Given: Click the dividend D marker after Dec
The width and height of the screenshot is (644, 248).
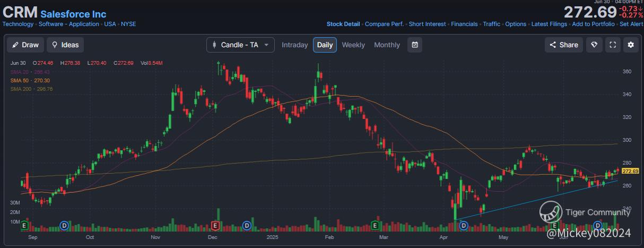Looking at the screenshot, I should [x=247, y=226].
